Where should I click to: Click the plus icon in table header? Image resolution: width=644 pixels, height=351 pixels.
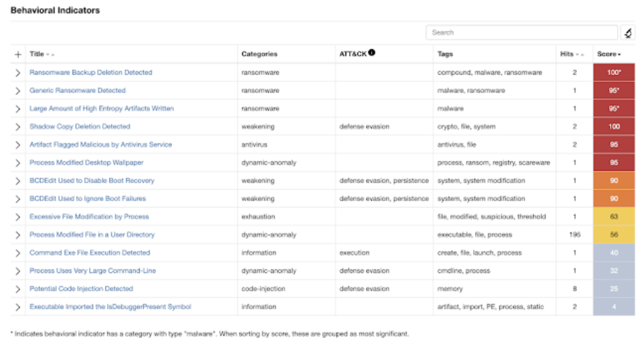18,54
